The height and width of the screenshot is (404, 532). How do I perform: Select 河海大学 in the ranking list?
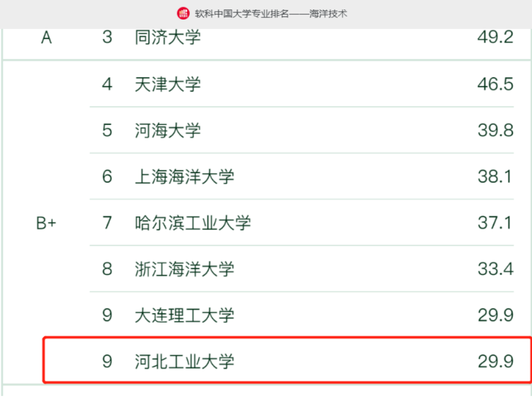pos(167,131)
